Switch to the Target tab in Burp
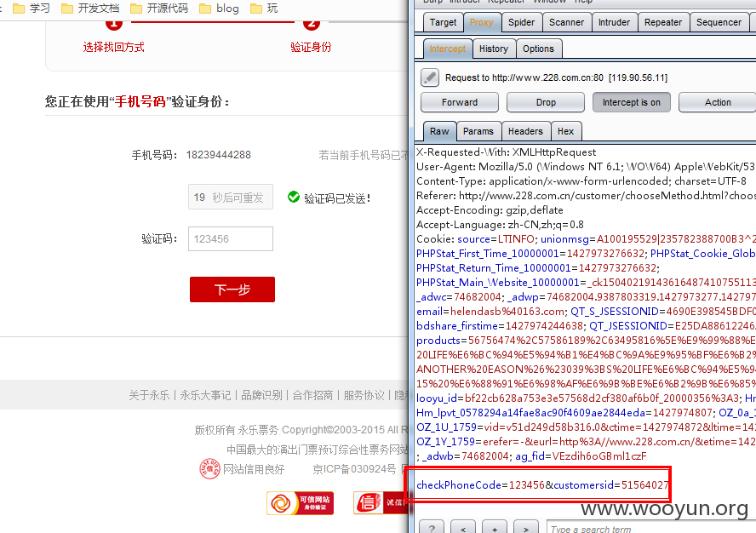 [443, 23]
